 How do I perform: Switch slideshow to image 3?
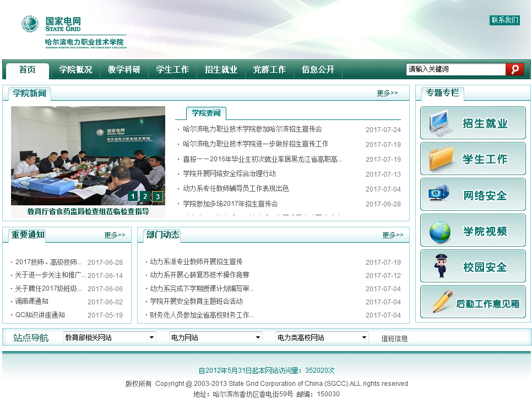tap(158, 197)
